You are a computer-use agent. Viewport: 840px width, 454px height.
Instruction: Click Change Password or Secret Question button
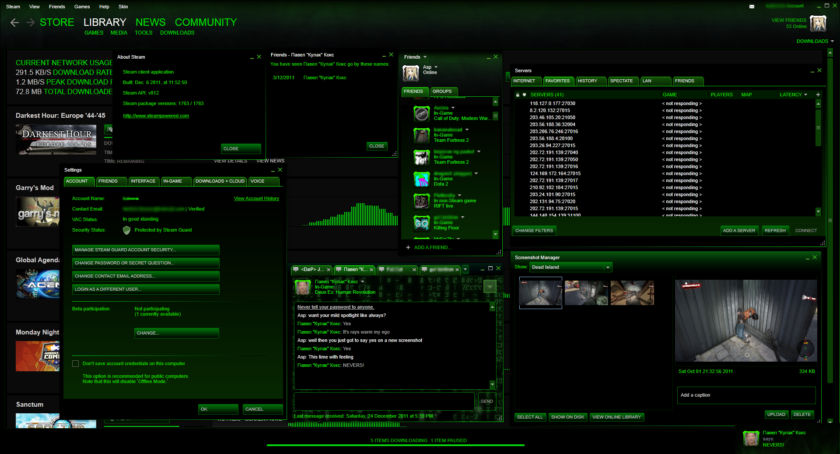(x=146, y=263)
